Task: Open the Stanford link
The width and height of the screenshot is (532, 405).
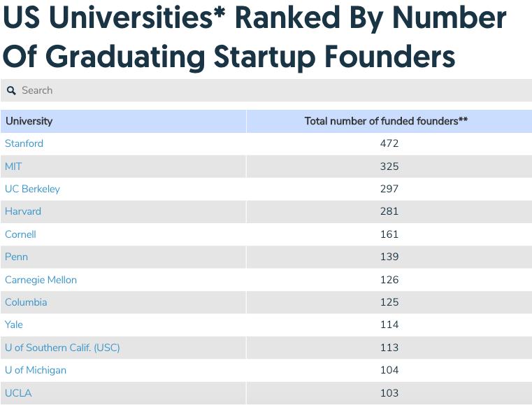Action: (24, 143)
